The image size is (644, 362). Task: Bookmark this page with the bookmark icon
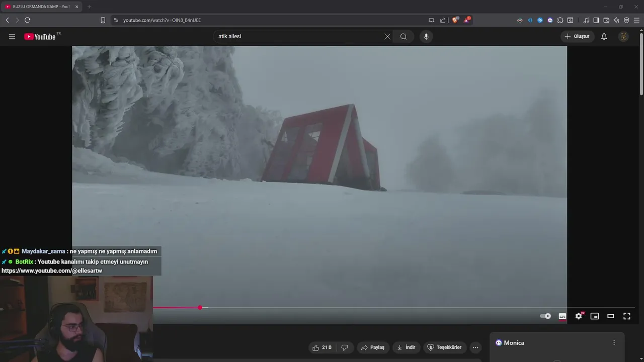(x=103, y=20)
